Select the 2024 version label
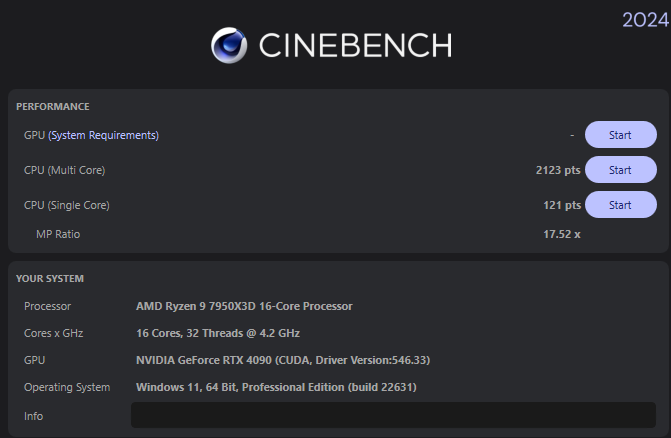This screenshot has height=438, width=671. tap(645, 20)
